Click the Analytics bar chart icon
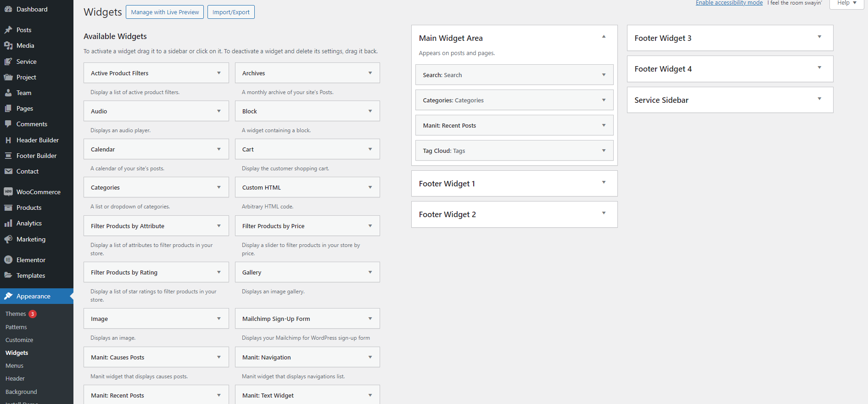Screen dimensions: 868x404 tap(8, 223)
